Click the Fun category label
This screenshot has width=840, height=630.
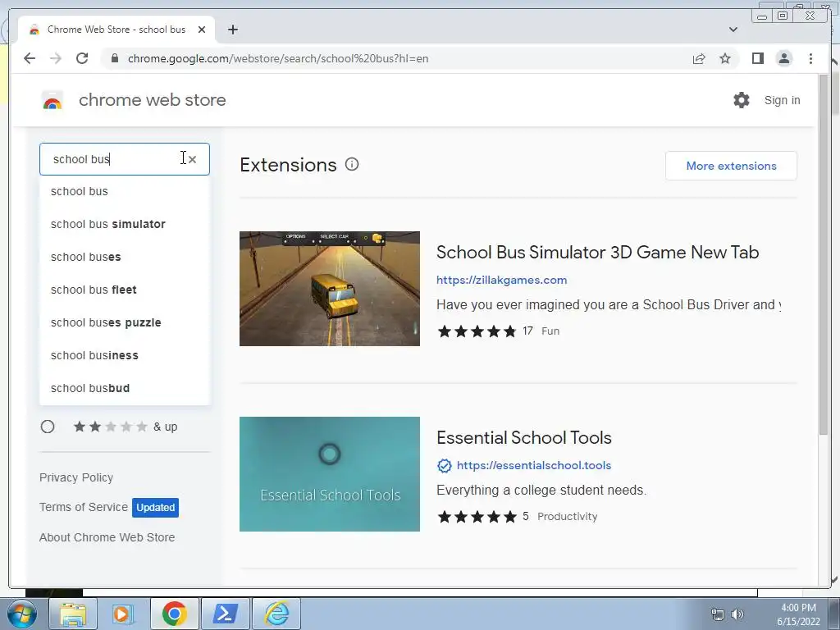(x=550, y=331)
